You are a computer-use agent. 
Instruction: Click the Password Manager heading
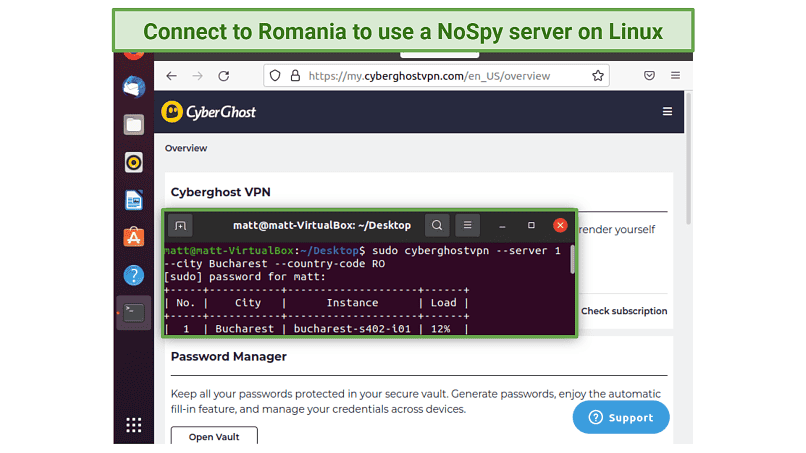click(229, 357)
